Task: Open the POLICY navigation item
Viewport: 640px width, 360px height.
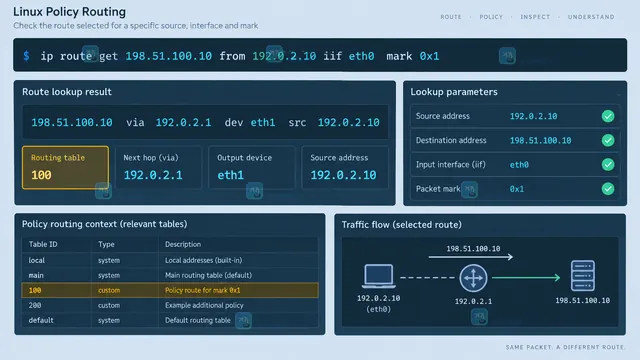Action: [x=491, y=17]
